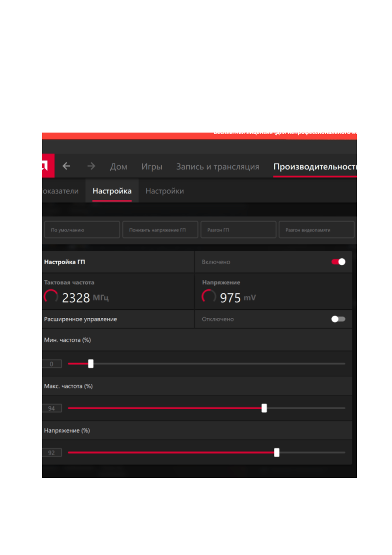Click the Настройка ГП heading

[x=64, y=262]
